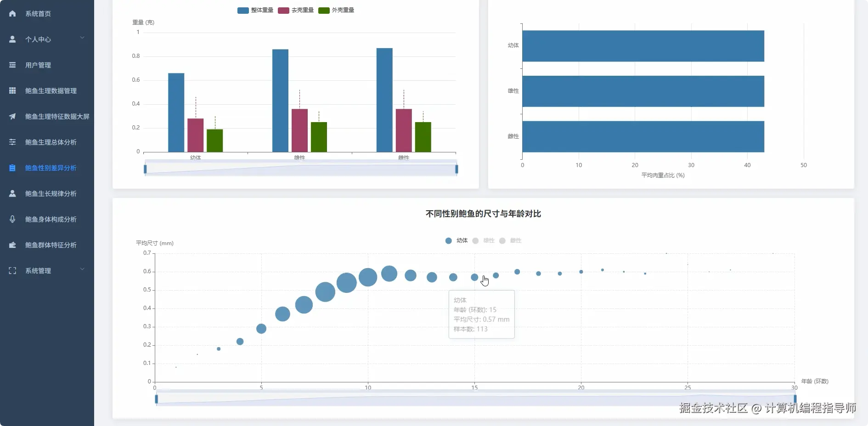
Task: Click the microphone icon beside 鲍鱼身体构成分析
Action: (12, 219)
